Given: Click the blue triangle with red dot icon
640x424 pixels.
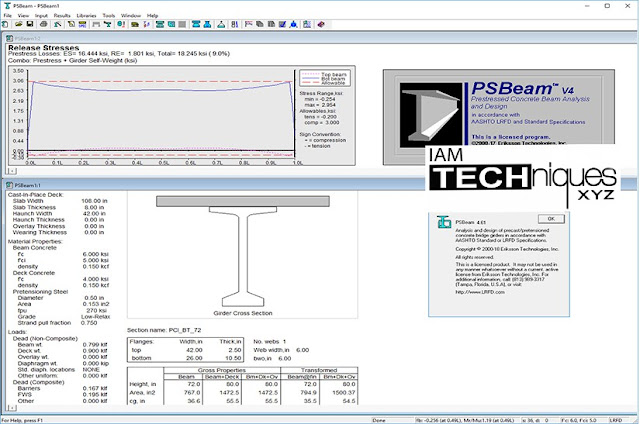Looking at the screenshot, I should click(293, 24).
